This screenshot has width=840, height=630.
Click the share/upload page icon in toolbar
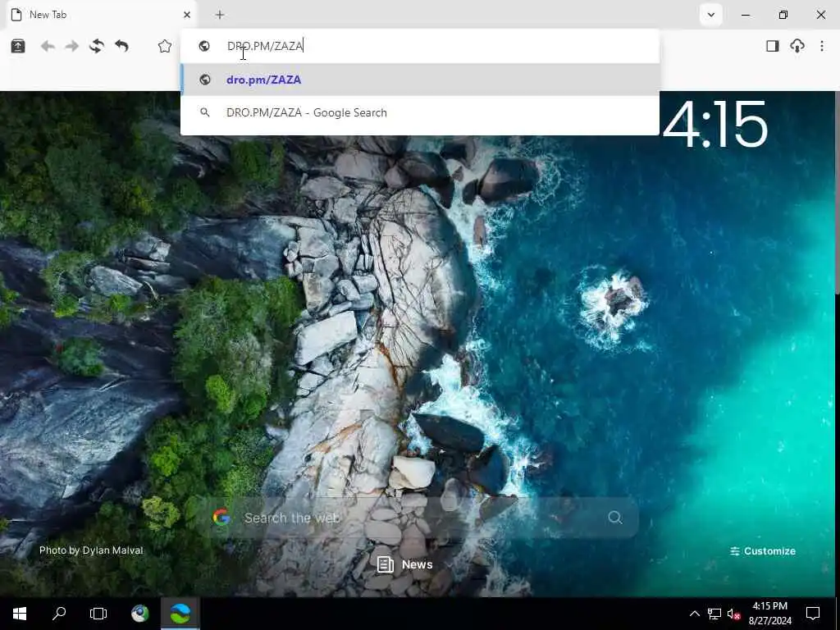[x=18, y=46]
